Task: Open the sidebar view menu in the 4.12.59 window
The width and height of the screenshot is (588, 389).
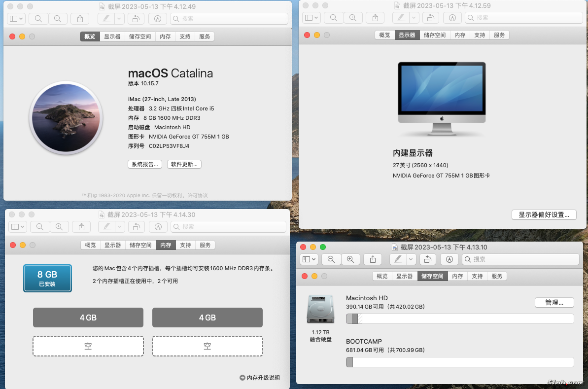Action: click(x=311, y=18)
